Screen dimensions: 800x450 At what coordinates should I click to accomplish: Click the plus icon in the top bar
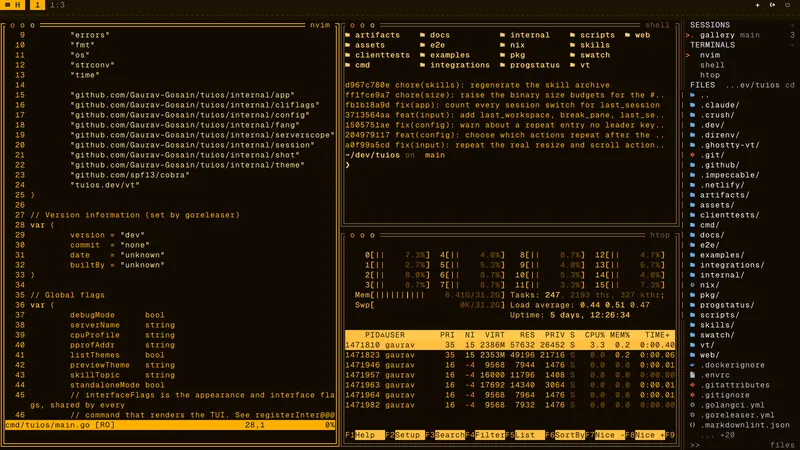pos(757,5)
